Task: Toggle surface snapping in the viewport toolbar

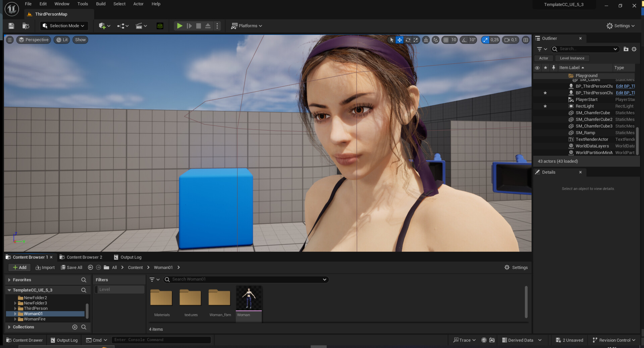Action: coord(435,40)
